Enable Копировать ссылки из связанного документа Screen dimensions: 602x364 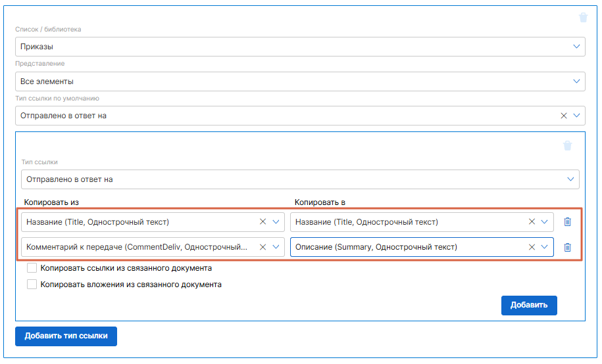(32, 267)
